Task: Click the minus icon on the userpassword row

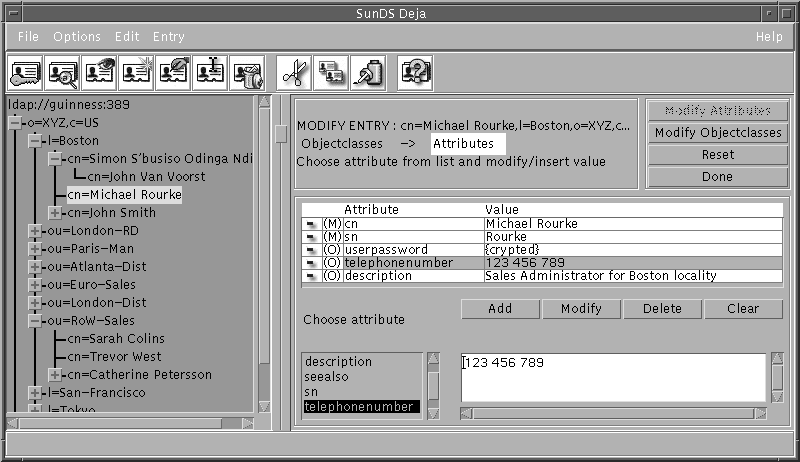Action: pyautogui.click(x=311, y=250)
